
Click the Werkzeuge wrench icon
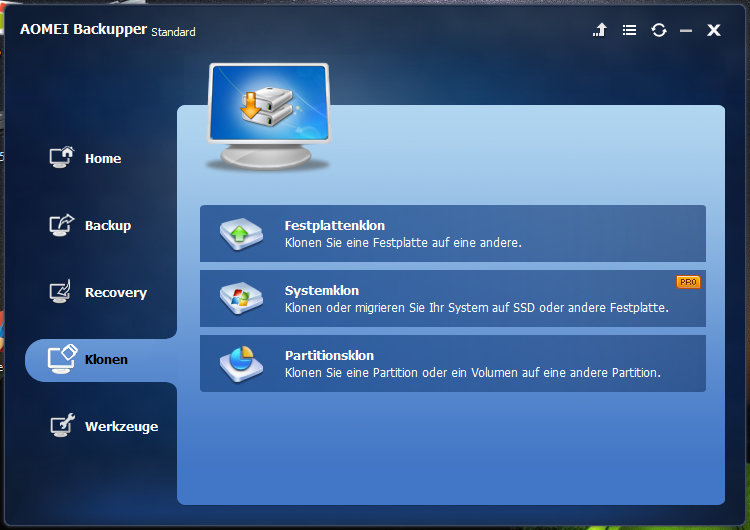click(x=63, y=425)
